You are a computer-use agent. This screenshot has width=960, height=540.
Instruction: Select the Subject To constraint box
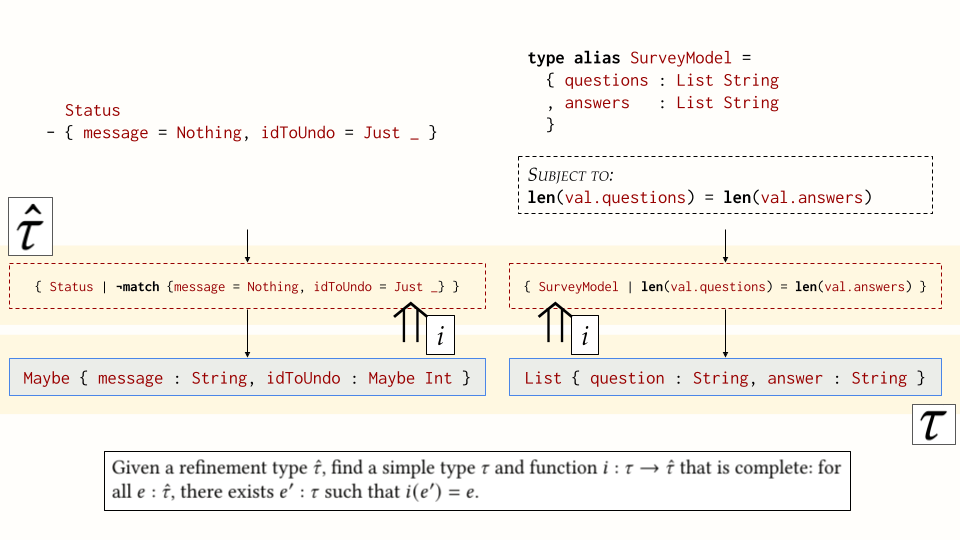click(x=725, y=185)
